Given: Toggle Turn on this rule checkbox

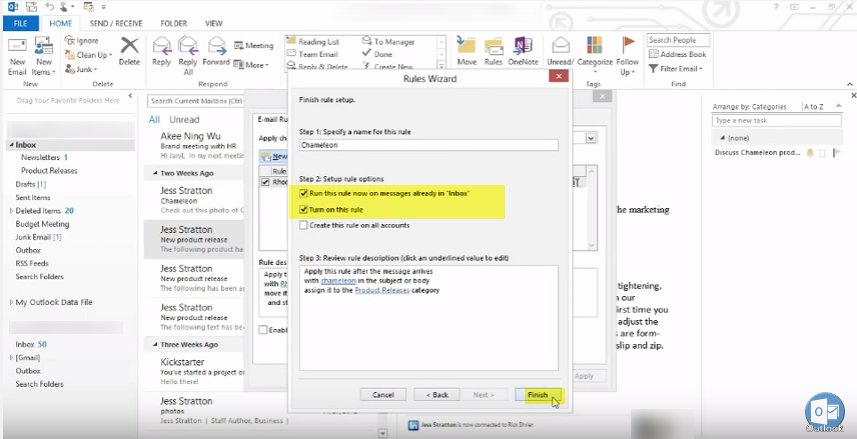Looking at the screenshot, I should tap(303, 209).
